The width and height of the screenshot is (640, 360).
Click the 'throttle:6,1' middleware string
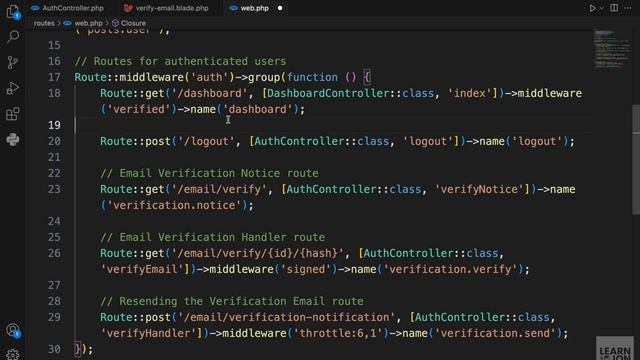tap(338, 333)
